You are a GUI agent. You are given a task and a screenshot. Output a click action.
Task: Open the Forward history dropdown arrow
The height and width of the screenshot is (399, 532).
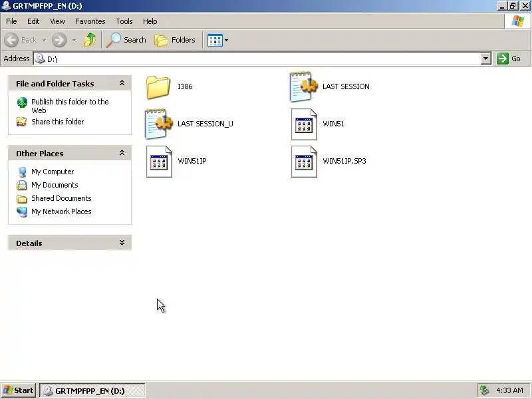[x=74, y=41]
